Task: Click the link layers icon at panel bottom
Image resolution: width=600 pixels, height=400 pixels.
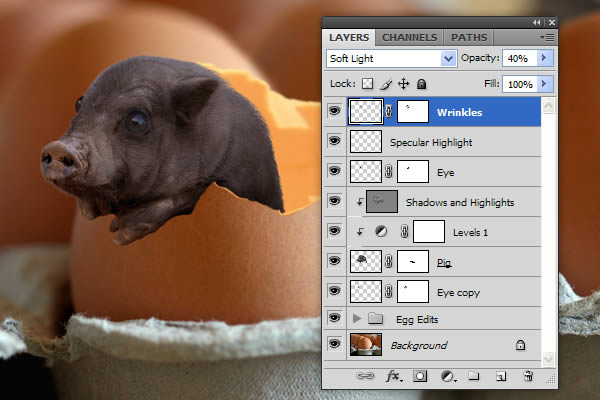Action: (x=365, y=376)
